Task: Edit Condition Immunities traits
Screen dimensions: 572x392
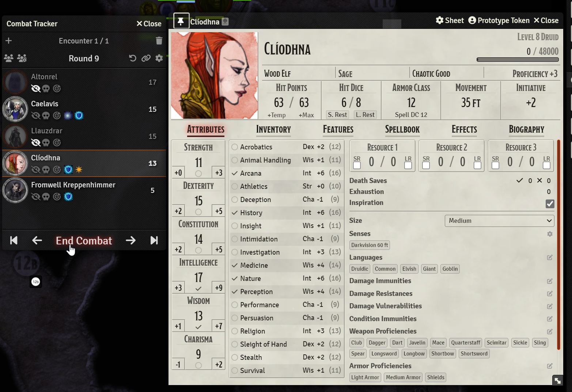Action: click(550, 319)
